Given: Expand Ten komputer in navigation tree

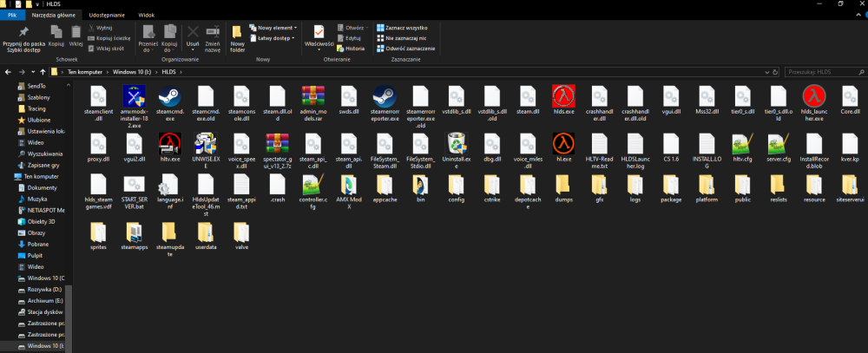Looking at the screenshot, I should [x=6, y=176].
